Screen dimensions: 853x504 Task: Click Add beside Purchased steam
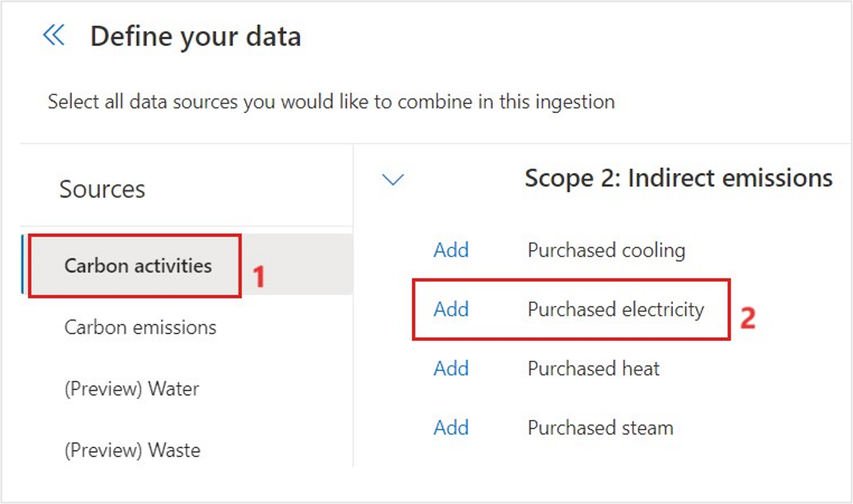click(x=451, y=428)
